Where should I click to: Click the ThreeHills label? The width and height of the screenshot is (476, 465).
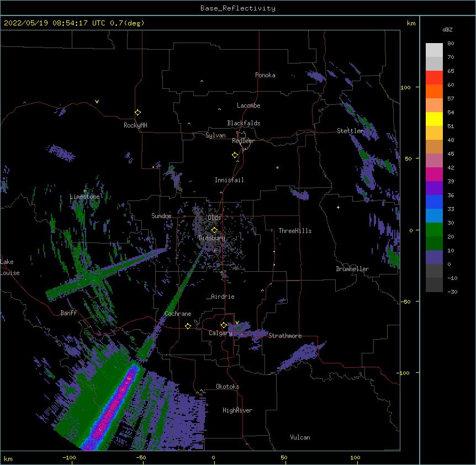pos(295,231)
